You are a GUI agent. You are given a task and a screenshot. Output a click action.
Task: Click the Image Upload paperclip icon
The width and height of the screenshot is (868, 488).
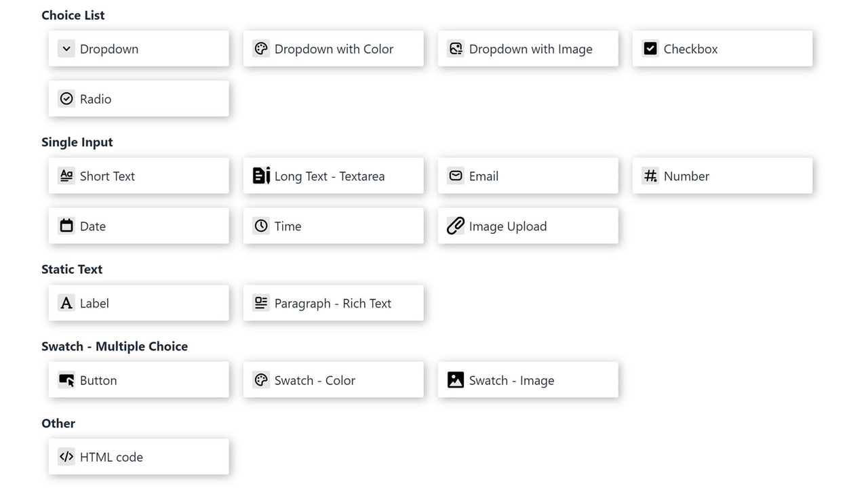pos(456,225)
